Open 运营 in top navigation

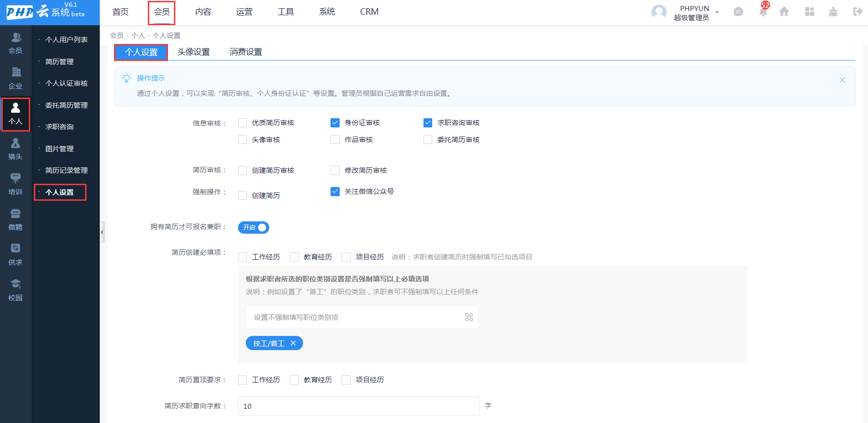click(244, 12)
